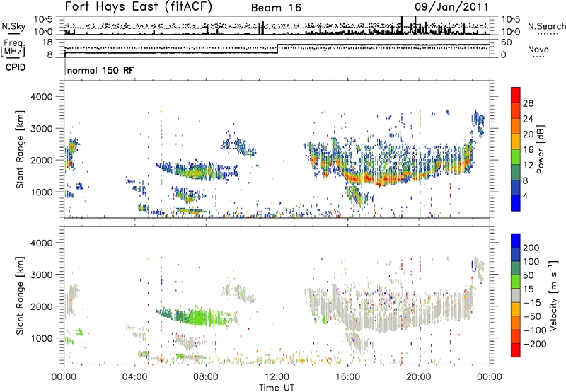Screen dimensions: 566x392
Task: Click the green velocity echo patch near 08:00
Action: (x=198, y=316)
